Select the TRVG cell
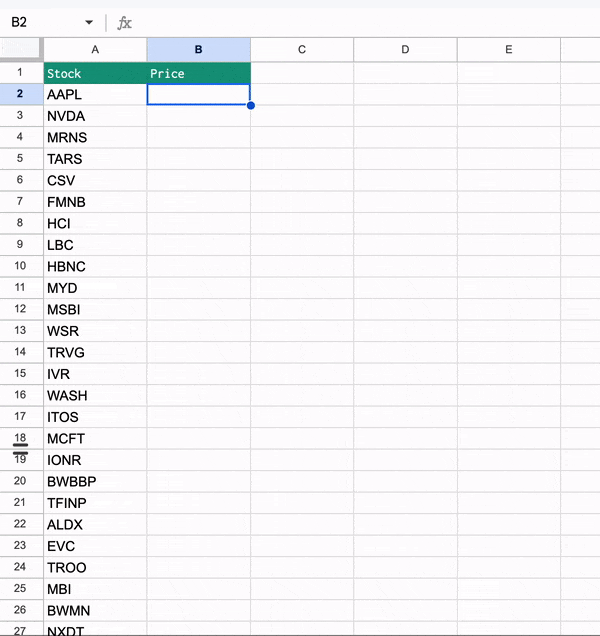 (95, 352)
